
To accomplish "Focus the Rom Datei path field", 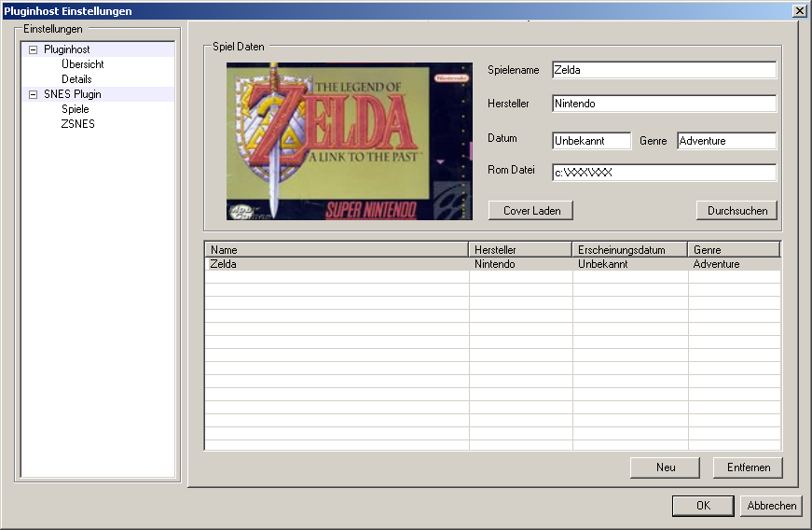I will tap(665, 173).
